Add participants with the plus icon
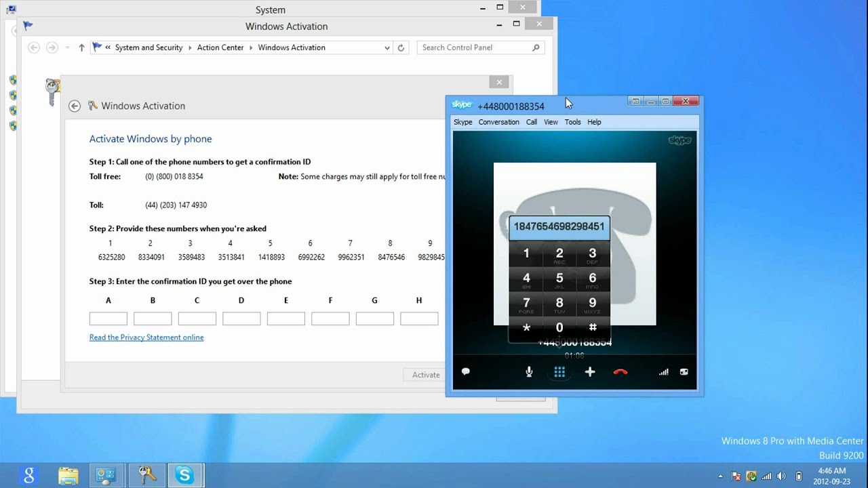 590,372
